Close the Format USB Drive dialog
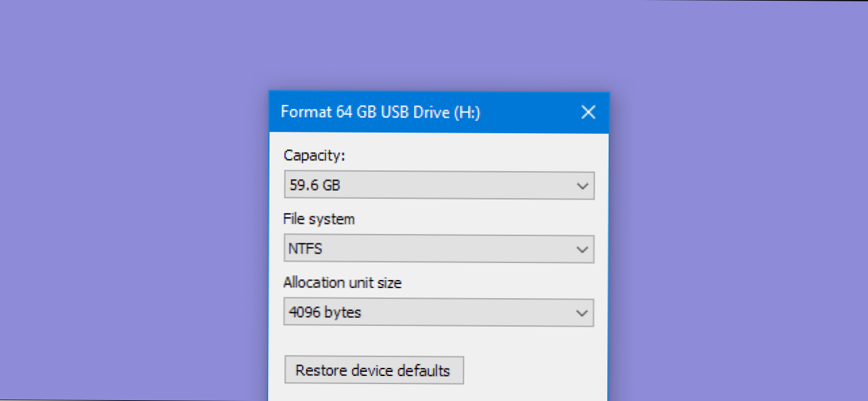 (588, 112)
